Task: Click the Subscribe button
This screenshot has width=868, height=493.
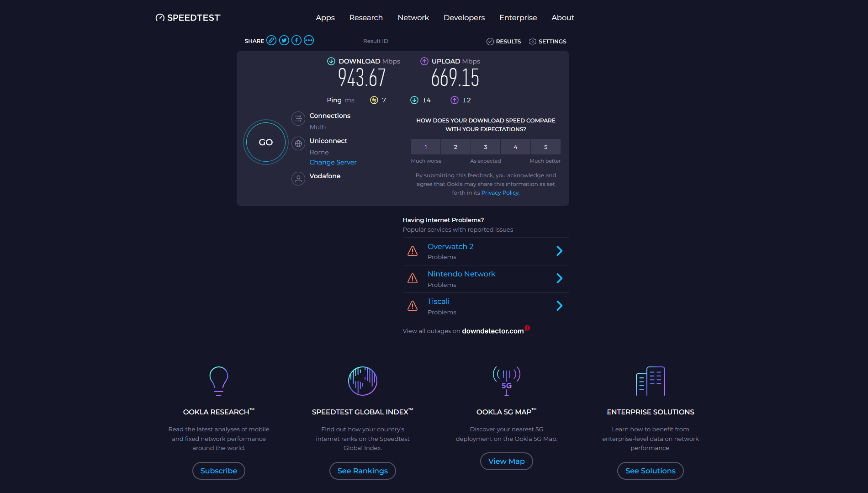Action: tap(219, 471)
